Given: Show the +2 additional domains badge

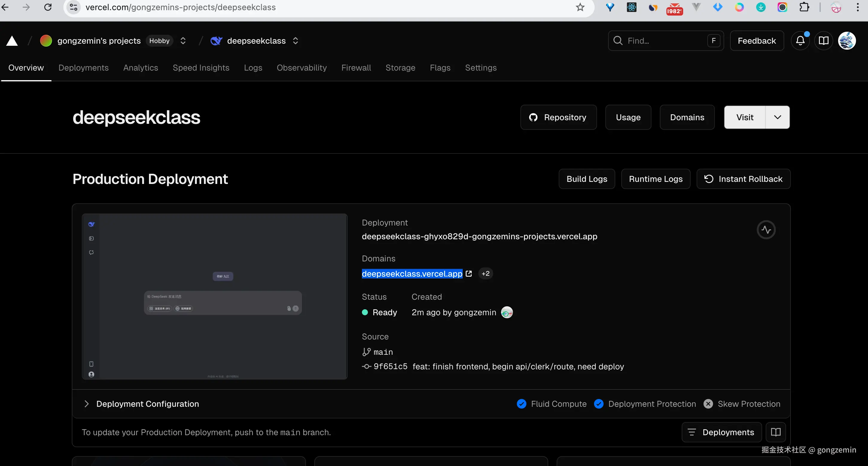Looking at the screenshot, I should pyautogui.click(x=485, y=274).
